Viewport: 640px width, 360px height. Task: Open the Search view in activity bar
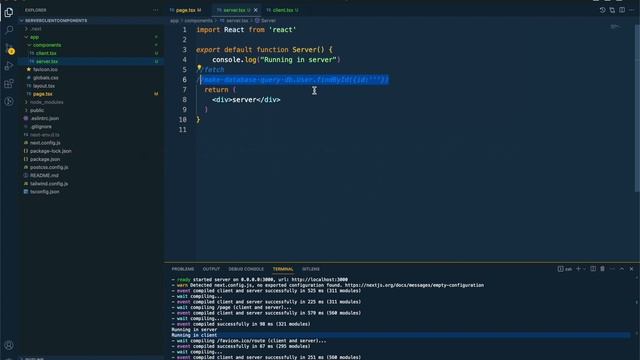click(9, 30)
